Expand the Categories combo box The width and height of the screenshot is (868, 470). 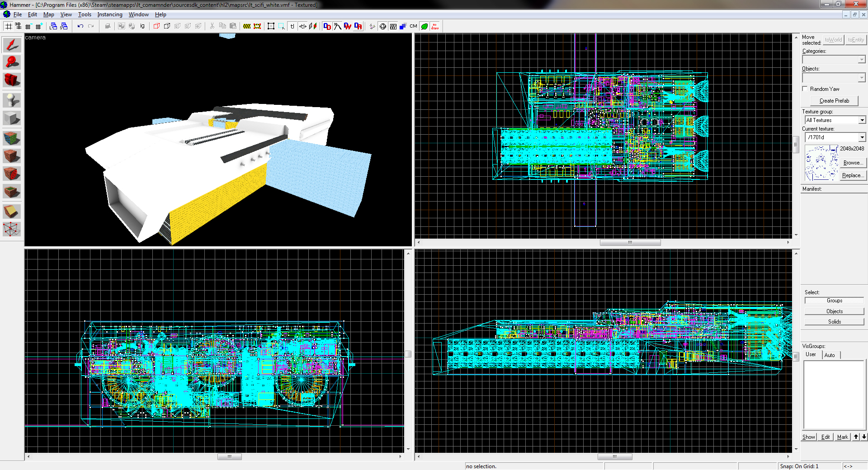(861, 60)
